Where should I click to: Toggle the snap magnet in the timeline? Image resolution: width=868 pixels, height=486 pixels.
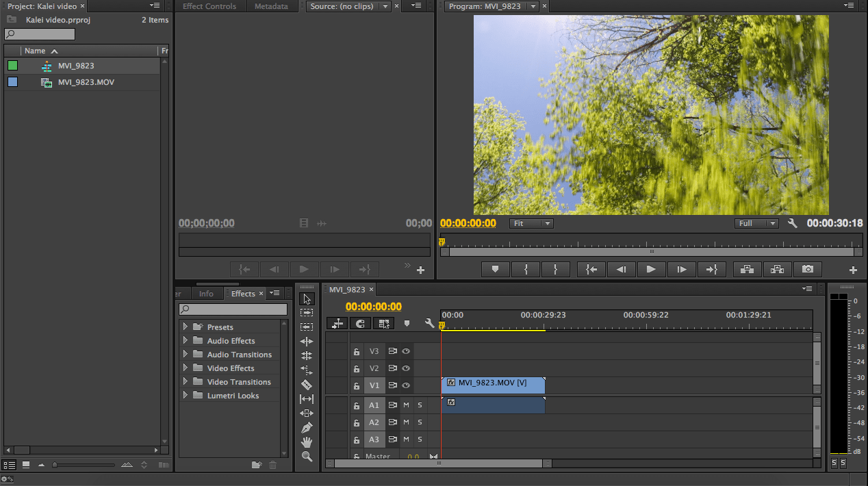point(359,323)
